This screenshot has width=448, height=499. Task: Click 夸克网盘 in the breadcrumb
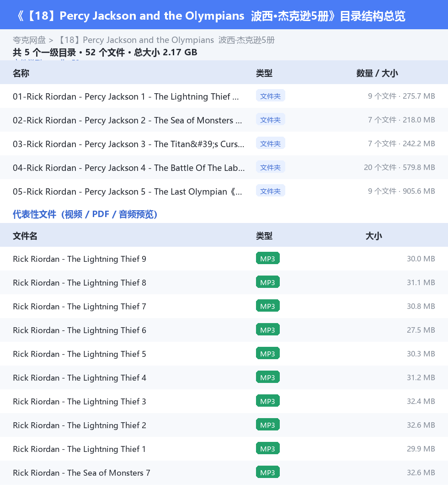[x=29, y=40]
